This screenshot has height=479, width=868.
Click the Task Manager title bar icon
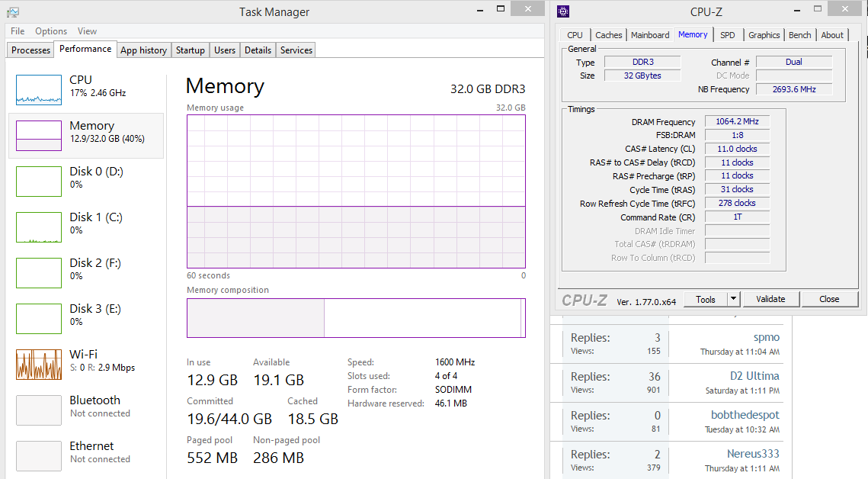pyautogui.click(x=13, y=11)
